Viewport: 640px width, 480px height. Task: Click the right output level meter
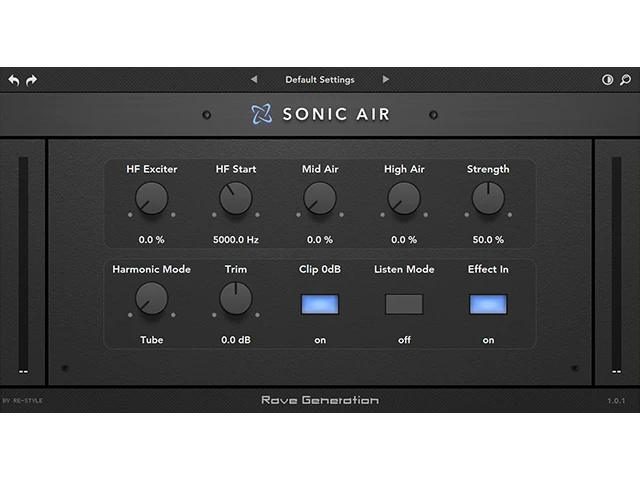pyautogui.click(x=616, y=264)
